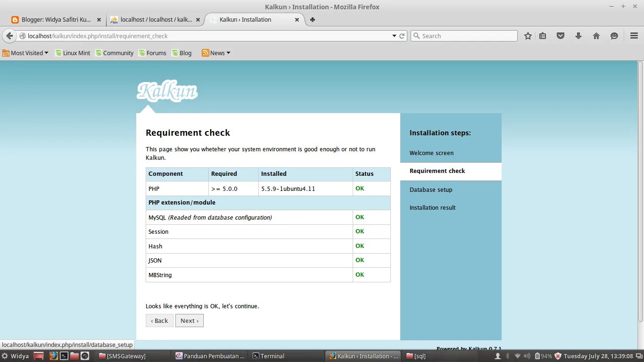644x362 pixels.
Task: Open the Forums bookmark
Action: [153, 53]
